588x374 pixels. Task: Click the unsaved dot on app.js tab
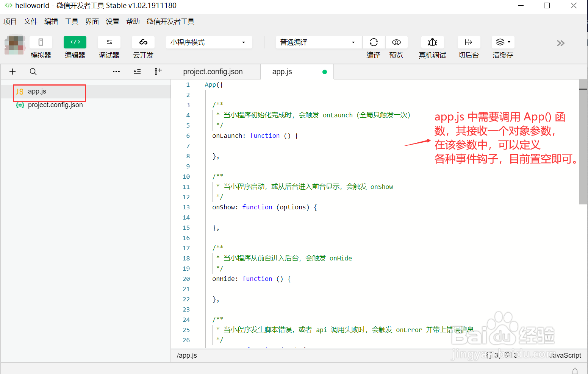[x=325, y=72]
